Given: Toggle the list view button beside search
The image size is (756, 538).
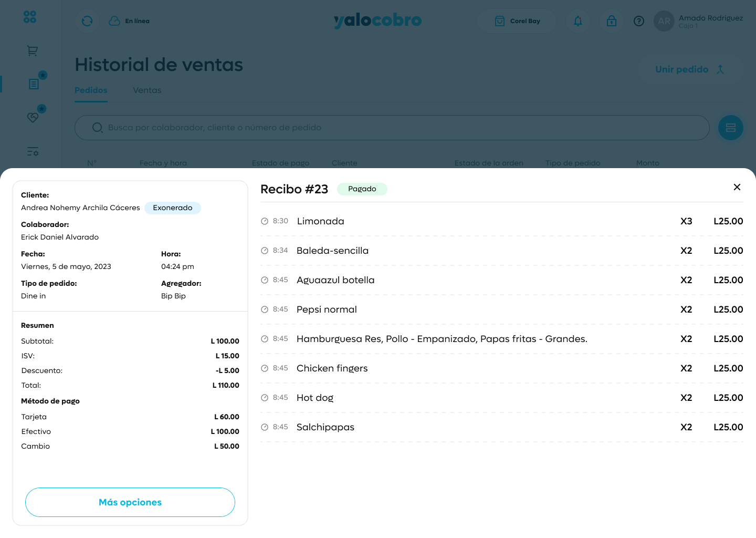Looking at the screenshot, I should tap(730, 128).
